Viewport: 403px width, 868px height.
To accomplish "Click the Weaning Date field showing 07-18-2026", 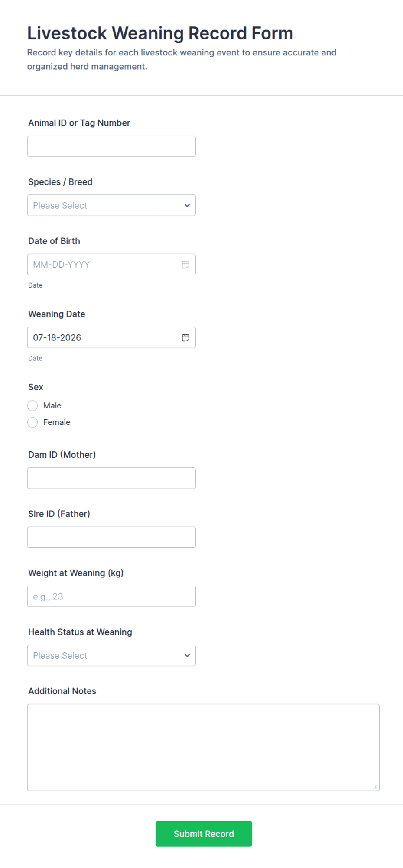I will click(x=111, y=337).
